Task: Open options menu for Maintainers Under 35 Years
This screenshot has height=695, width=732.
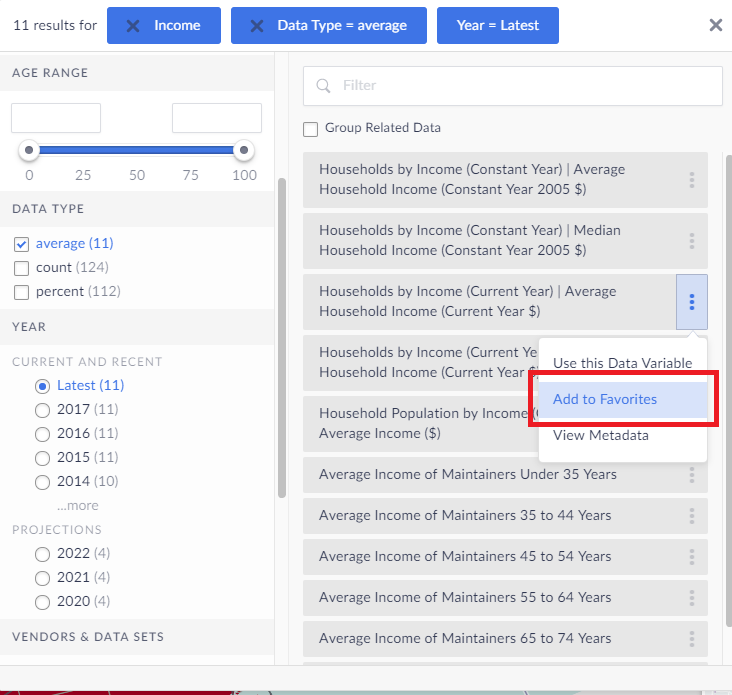Action: point(691,475)
